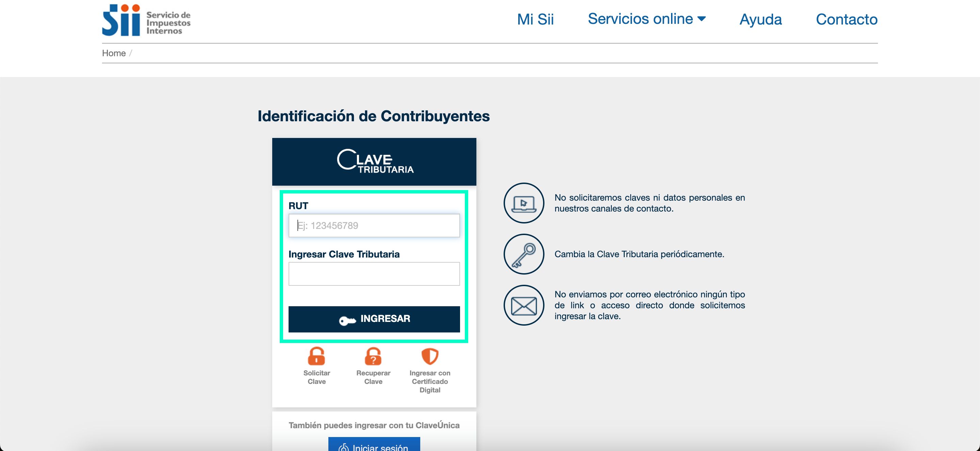Click the laptop icon beside contact warning
Screen dimensions: 980x451
[524, 203]
